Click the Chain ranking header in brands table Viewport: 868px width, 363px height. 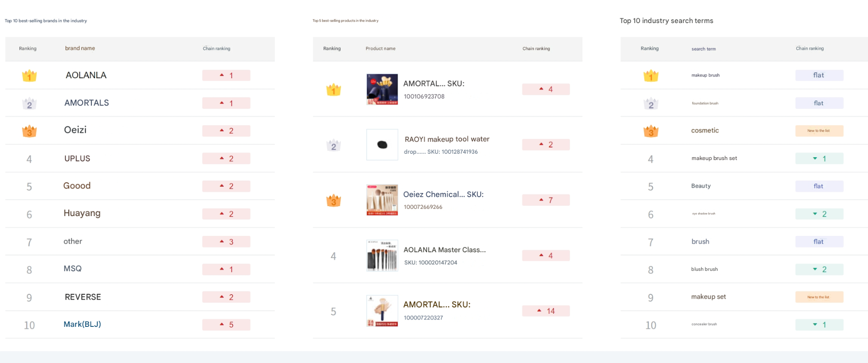pyautogui.click(x=217, y=48)
